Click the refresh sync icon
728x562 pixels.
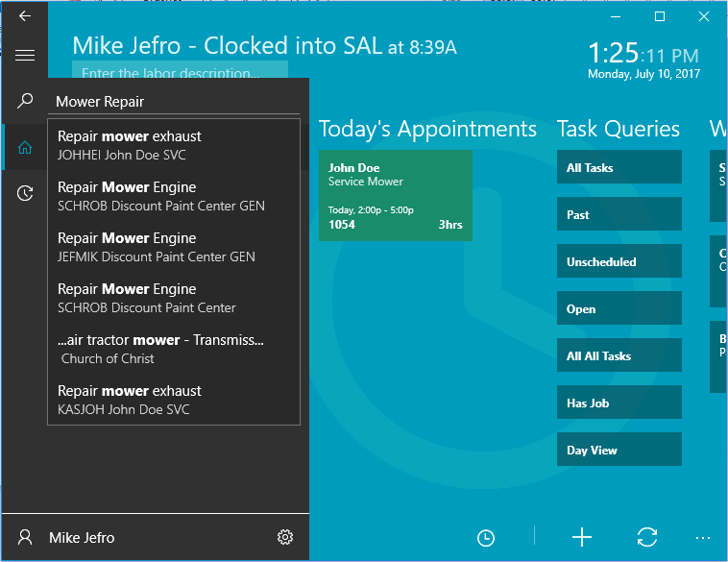(x=647, y=538)
